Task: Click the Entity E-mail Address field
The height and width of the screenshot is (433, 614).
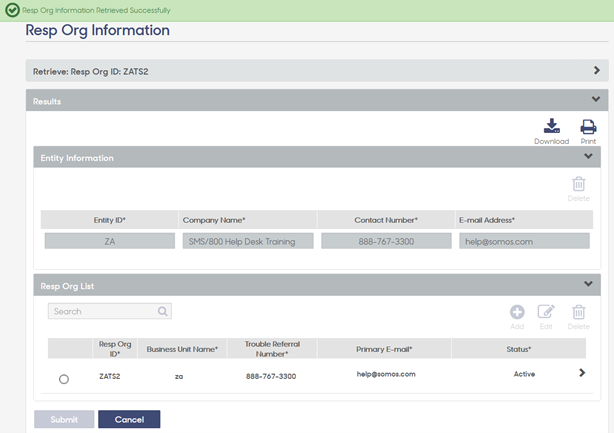Action: [524, 241]
